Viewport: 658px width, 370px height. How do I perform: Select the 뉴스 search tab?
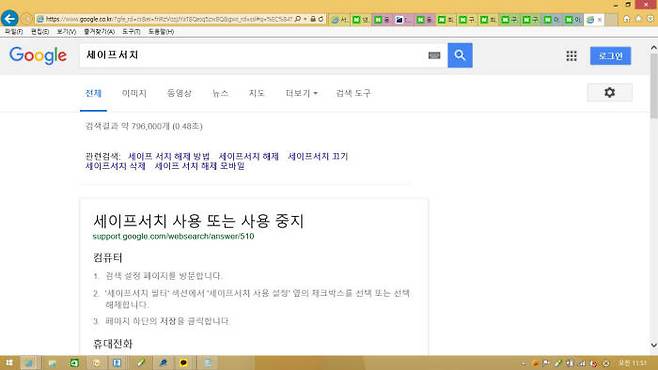220,93
